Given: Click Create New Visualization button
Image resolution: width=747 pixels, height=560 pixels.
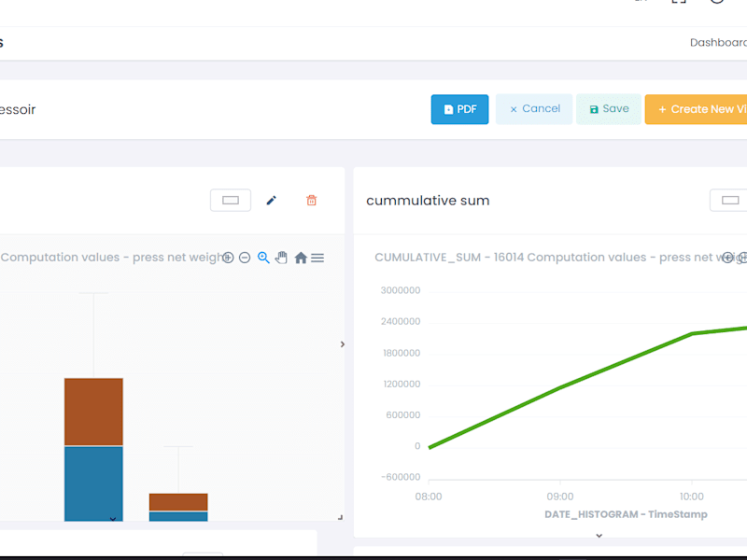Looking at the screenshot, I should click(x=696, y=109).
